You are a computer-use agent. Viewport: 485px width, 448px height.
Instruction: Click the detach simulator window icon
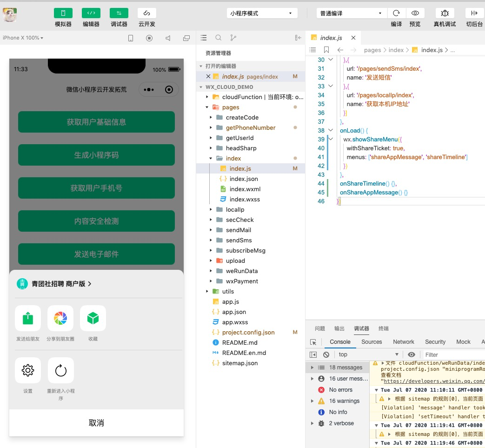pyautogui.click(x=186, y=38)
